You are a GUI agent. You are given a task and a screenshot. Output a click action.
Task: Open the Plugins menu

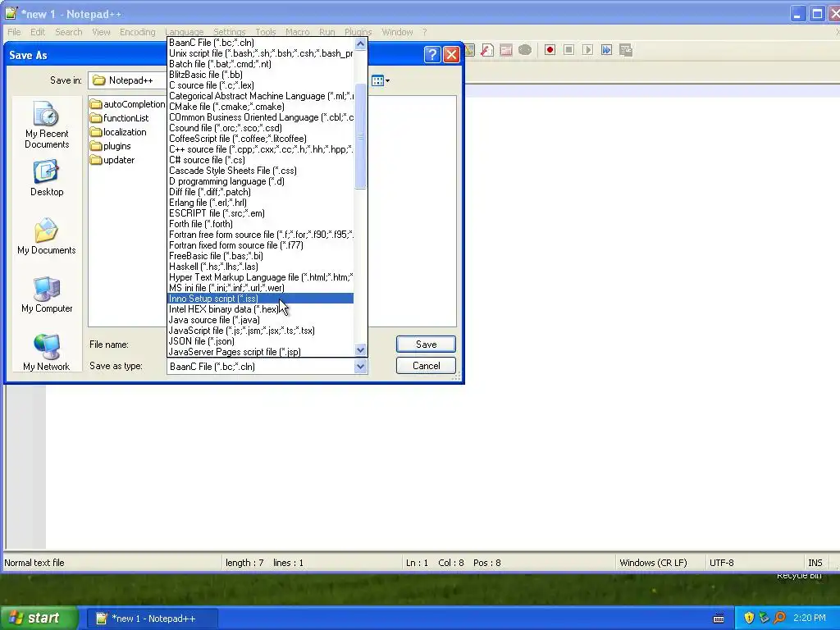(358, 32)
